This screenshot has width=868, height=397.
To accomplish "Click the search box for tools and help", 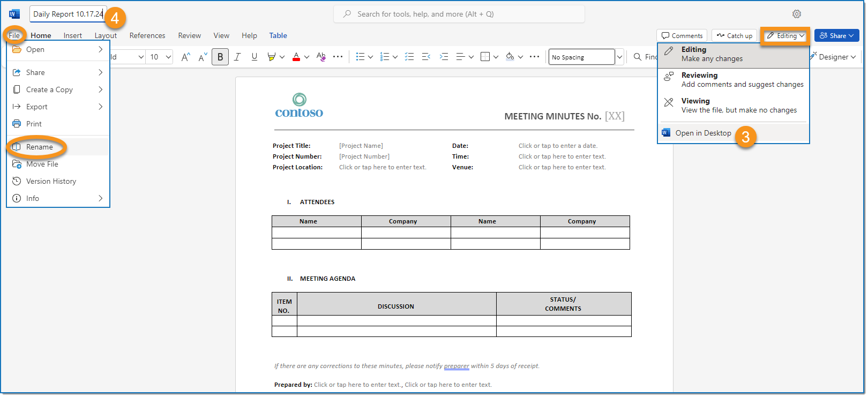I will (459, 14).
